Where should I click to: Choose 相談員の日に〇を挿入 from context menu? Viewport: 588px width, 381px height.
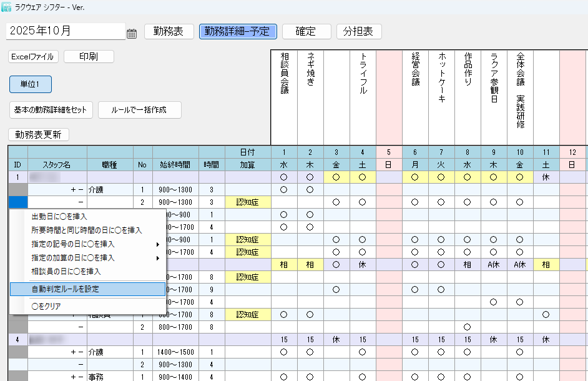tap(66, 272)
